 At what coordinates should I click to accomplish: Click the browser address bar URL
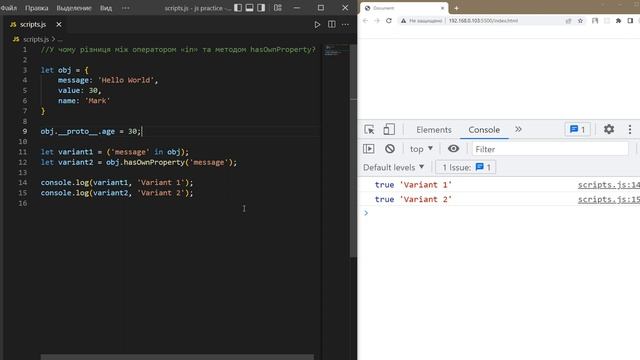click(483, 21)
